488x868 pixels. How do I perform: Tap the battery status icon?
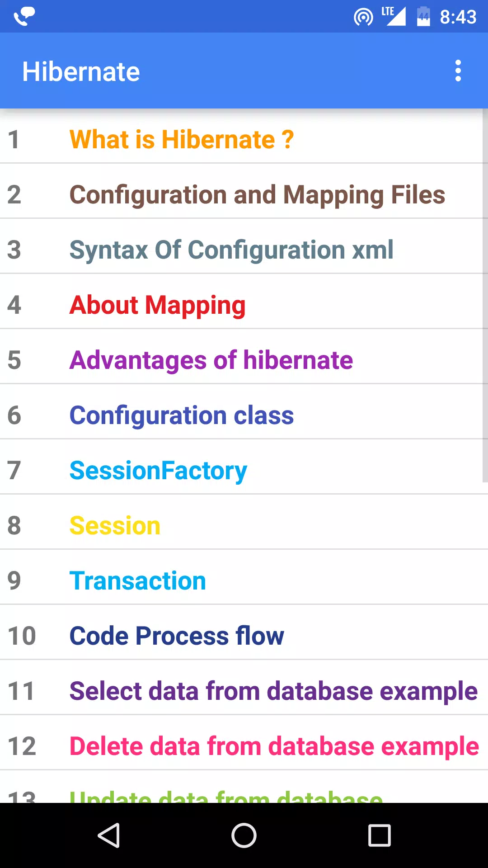423,16
